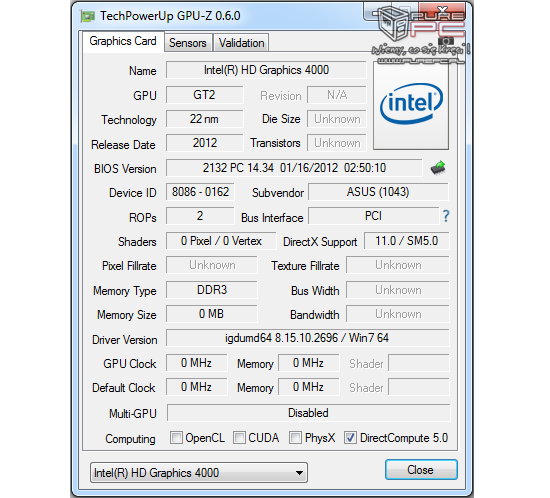
Task: Click the Release Date field showing 2012
Action: point(204,143)
